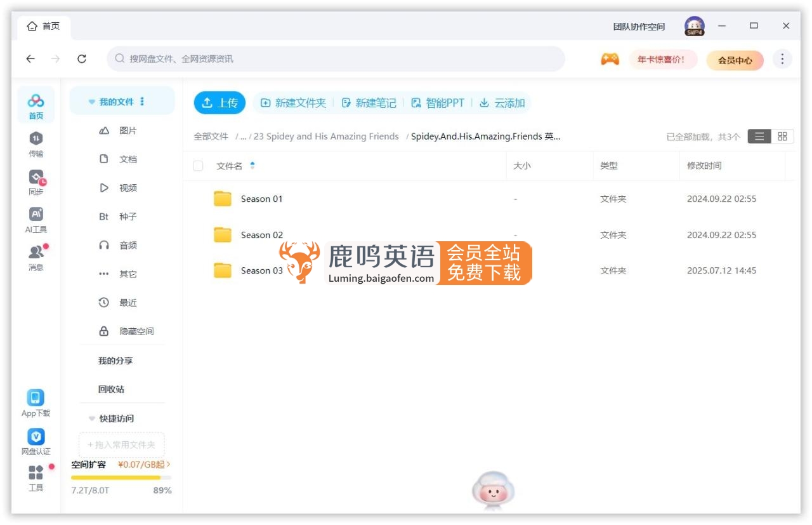Image resolution: width=812 pixels, height=525 pixels.
Task: Click the 上传 (Upload) button
Action: pyautogui.click(x=219, y=102)
